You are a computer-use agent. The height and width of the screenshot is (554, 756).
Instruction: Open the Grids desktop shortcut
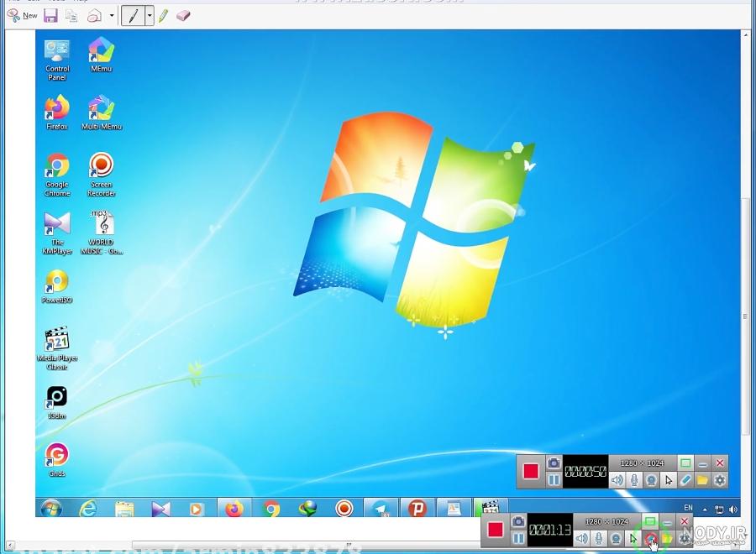pyautogui.click(x=57, y=460)
